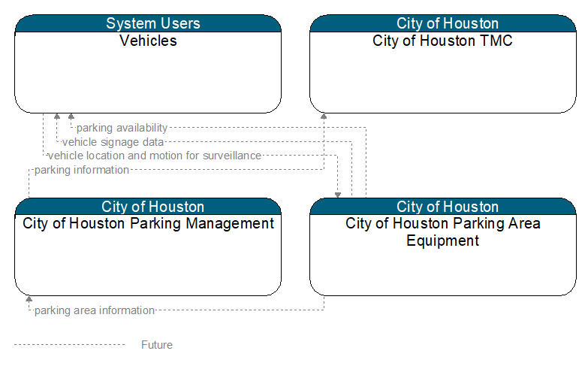Click the dashed line sample in legend
588x366 pixels.
(69, 345)
